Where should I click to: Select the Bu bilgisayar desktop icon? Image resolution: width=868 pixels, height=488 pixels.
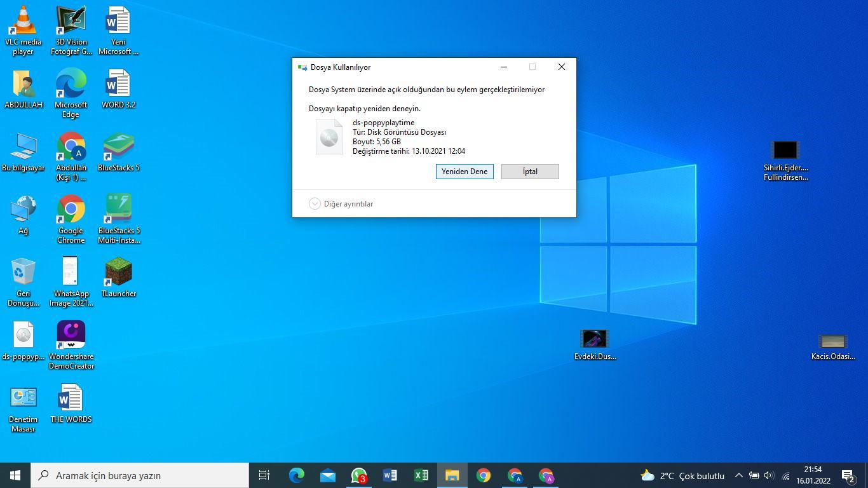24,152
